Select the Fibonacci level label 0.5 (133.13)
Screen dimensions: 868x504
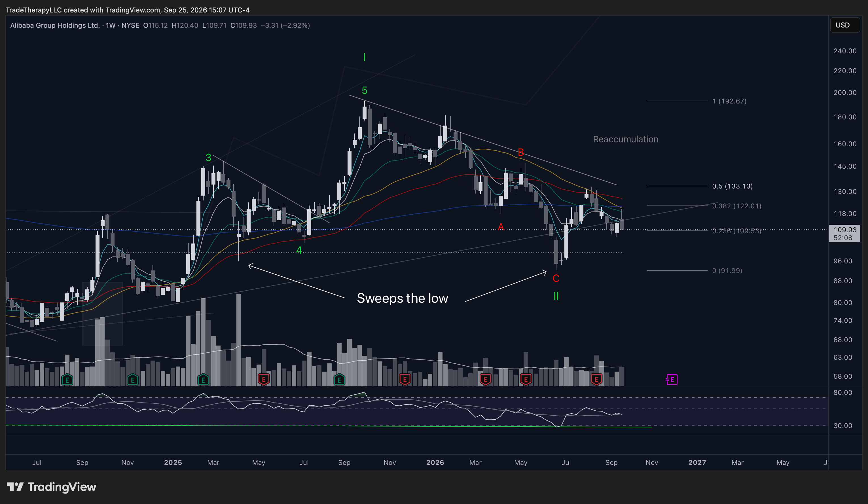tap(732, 186)
